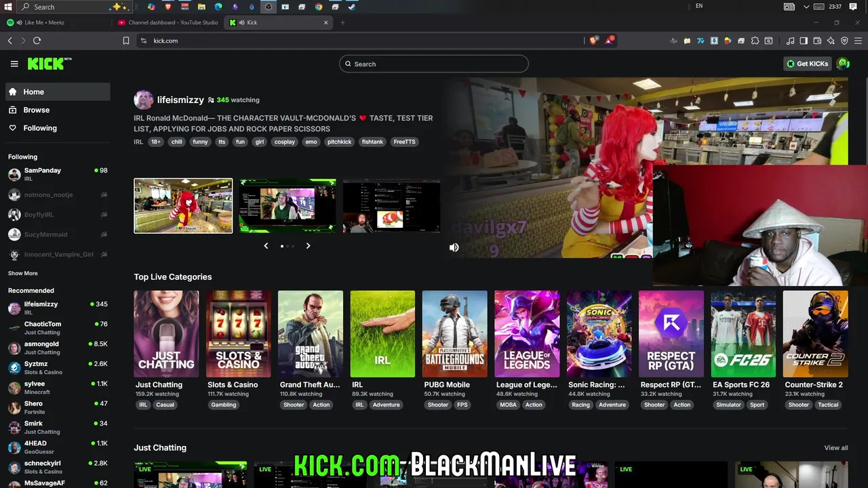
Task: Open asmongold in Recommended list
Action: [58, 348]
